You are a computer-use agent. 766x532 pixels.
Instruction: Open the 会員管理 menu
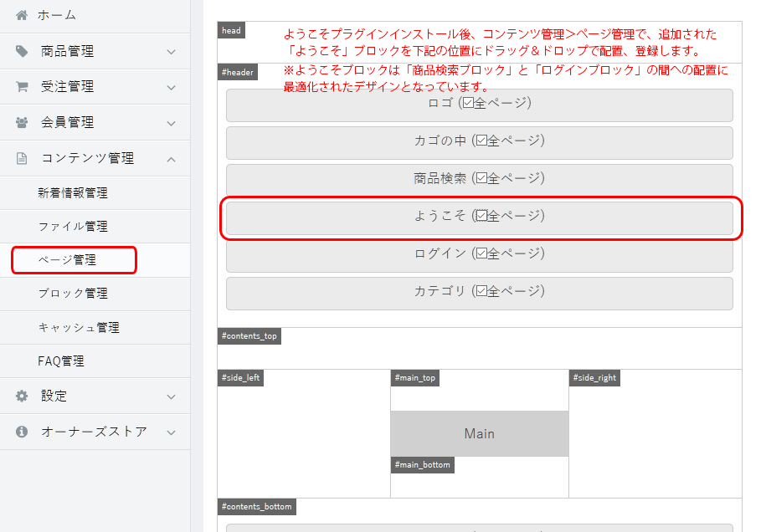pos(95,122)
